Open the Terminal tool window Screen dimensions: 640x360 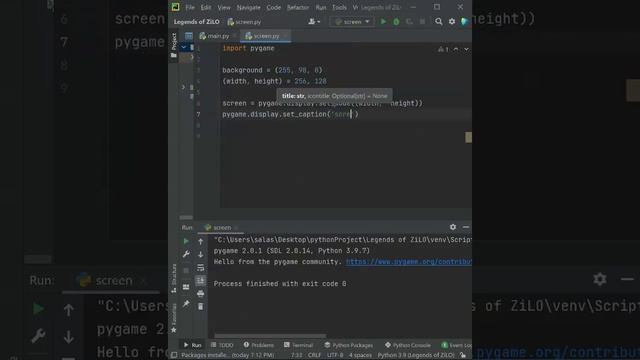[298, 345]
